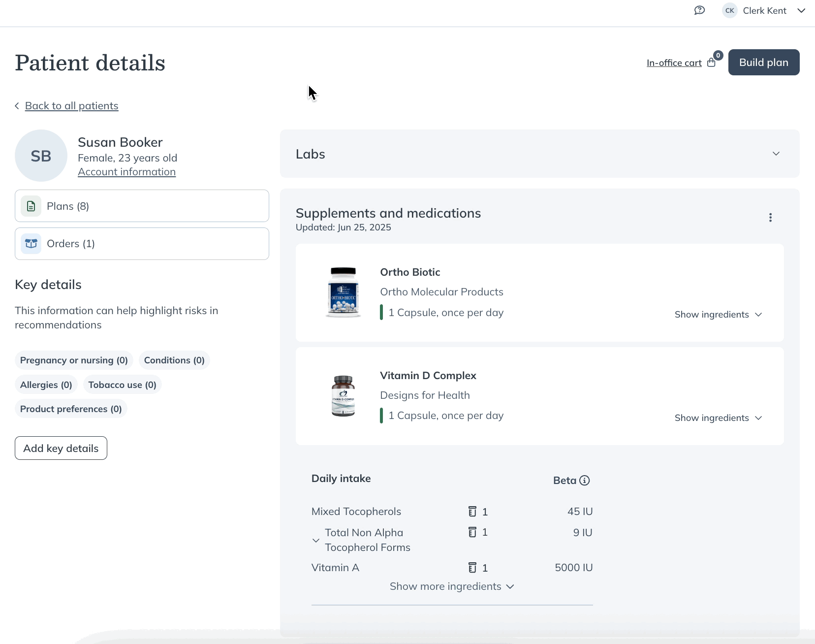The image size is (815, 644).
Task: Expand Total Non Alpha Tocopherol Forms row
Action: click(x=316, y=540)
